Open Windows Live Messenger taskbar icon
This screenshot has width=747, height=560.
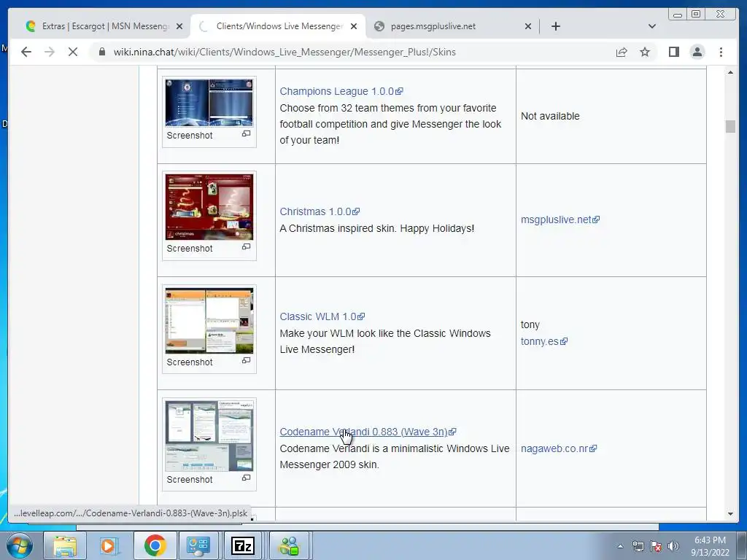coord(289,545)
